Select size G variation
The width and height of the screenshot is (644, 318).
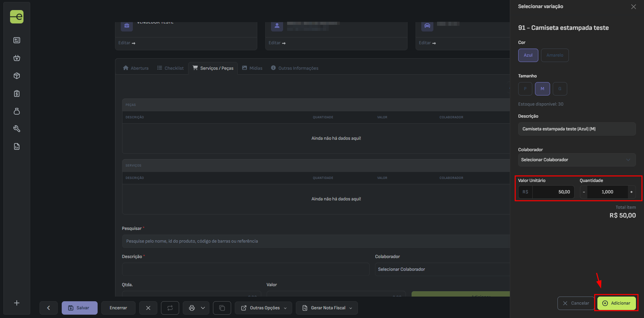[559, 89]
